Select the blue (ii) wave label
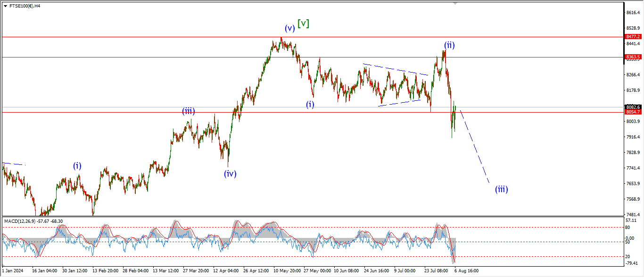Viewport: 644px width, 277px height. (449, 45)
